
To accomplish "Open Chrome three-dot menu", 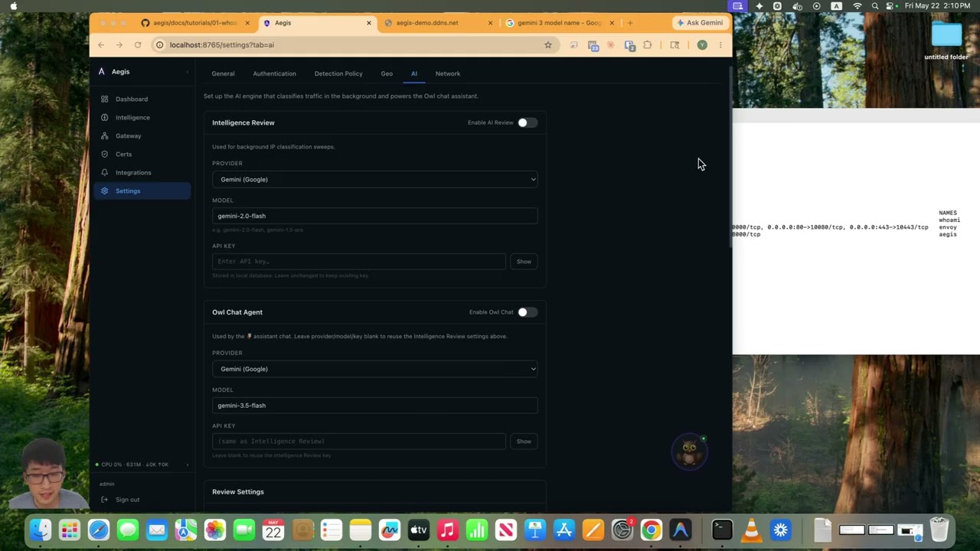I will click(x=720, y=45).
